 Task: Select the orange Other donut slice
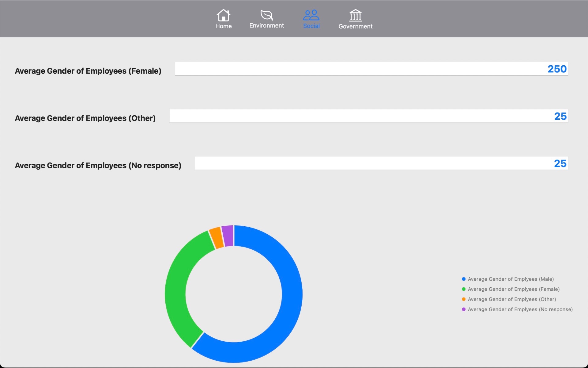coord(216,238)
